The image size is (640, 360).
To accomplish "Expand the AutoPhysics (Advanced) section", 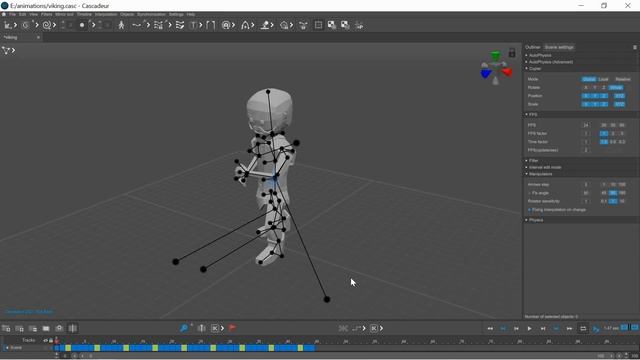I will pos(551,62).
